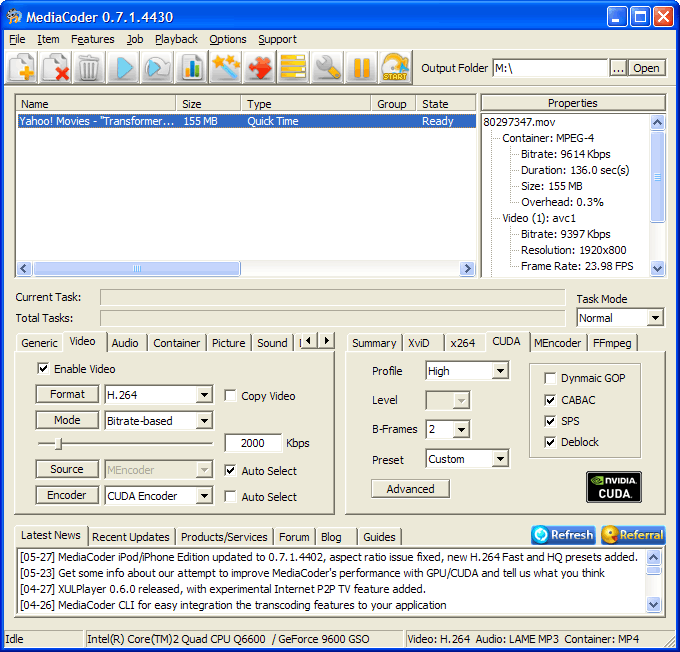Click the remove file toolbar icon
Image resolution: width=680 pixels, height=652 pixels.
[56, 68]
